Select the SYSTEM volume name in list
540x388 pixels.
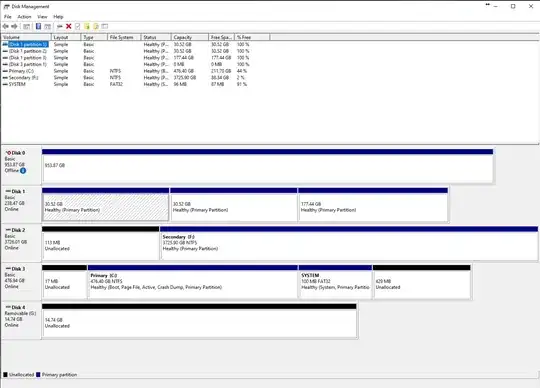point(17,84)
